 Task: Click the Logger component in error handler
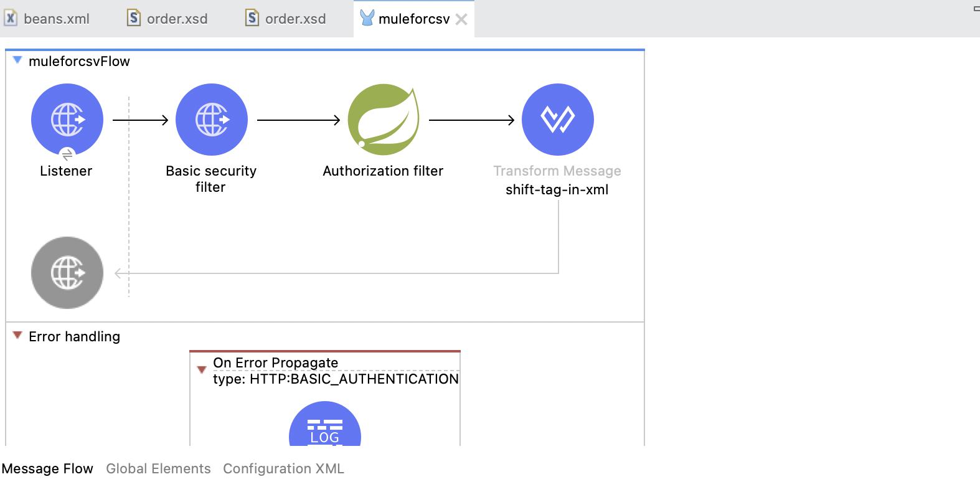(325, 426)
